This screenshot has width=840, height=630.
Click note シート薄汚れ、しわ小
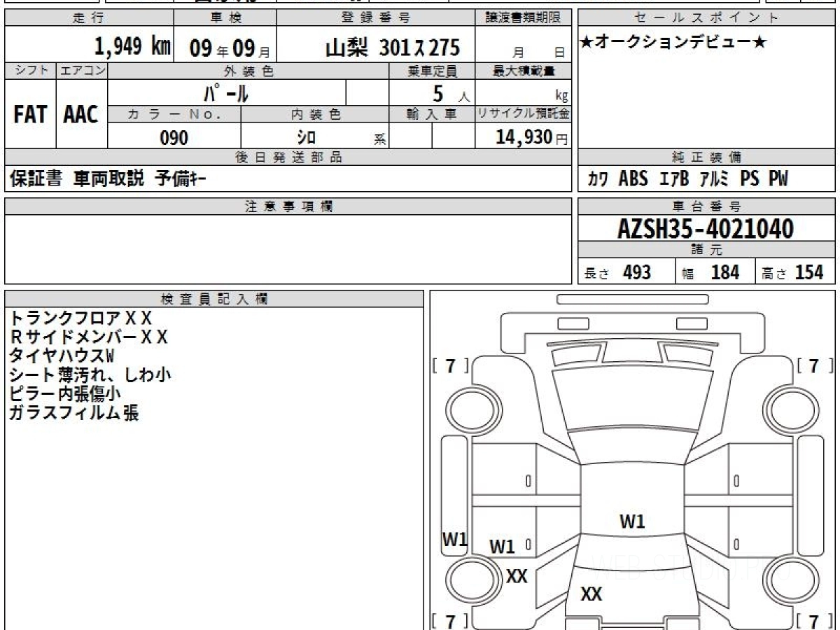[90, 374]
